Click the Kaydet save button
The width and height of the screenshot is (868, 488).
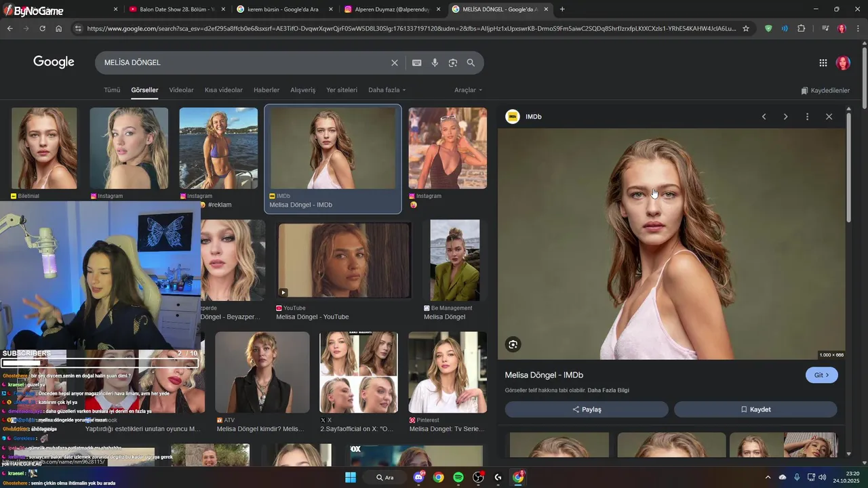click(x=755, y=409)
